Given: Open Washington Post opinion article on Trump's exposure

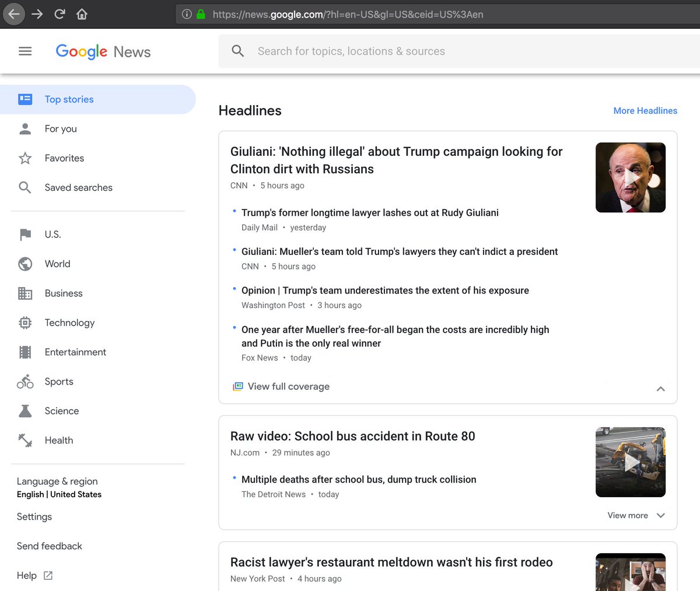Looking at the screenshot, I should 385,291.
